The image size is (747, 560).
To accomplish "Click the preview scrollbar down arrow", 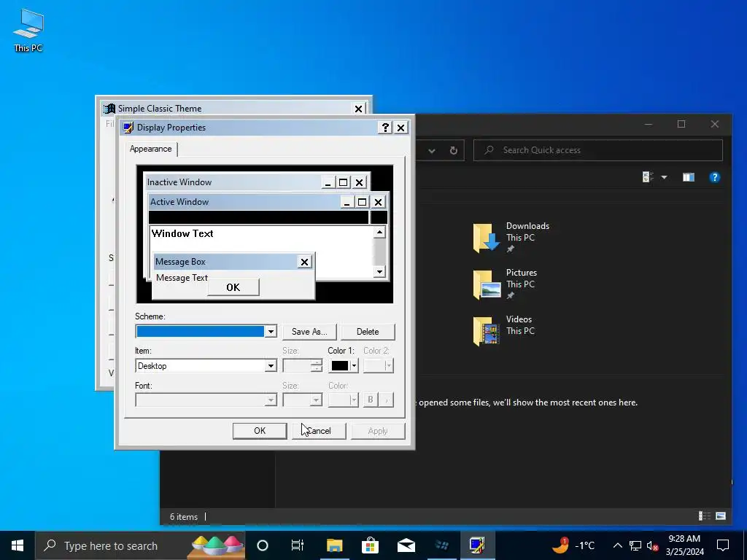I will (379, 272).
